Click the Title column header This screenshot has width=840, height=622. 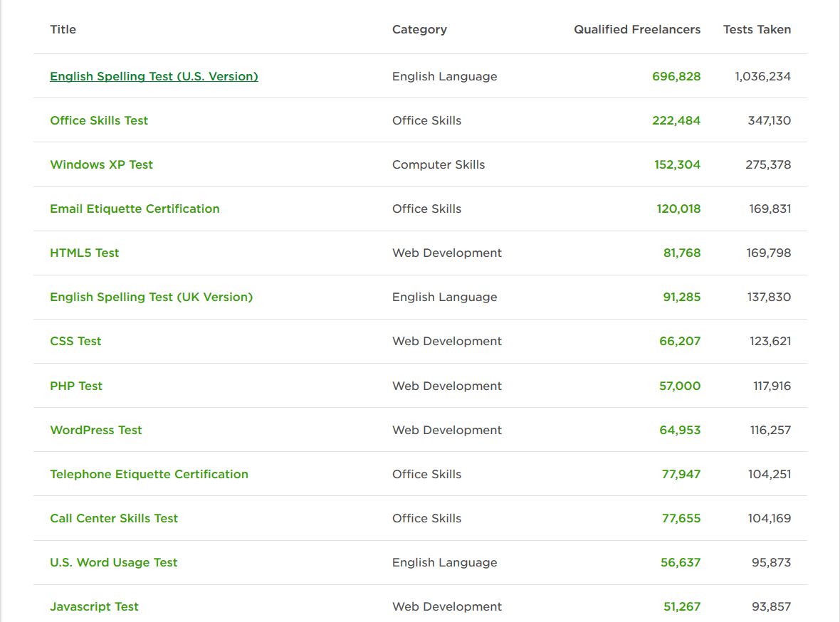point(63,29)
